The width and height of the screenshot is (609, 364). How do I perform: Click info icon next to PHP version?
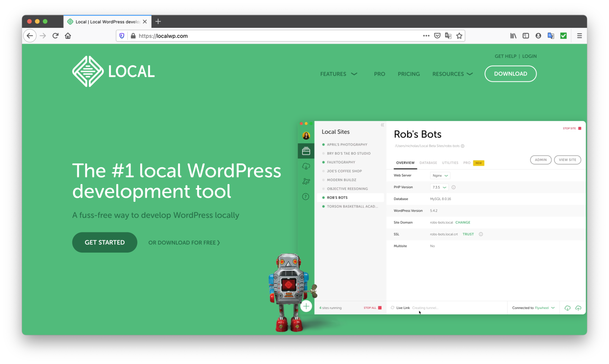click(x=454, y=187)
